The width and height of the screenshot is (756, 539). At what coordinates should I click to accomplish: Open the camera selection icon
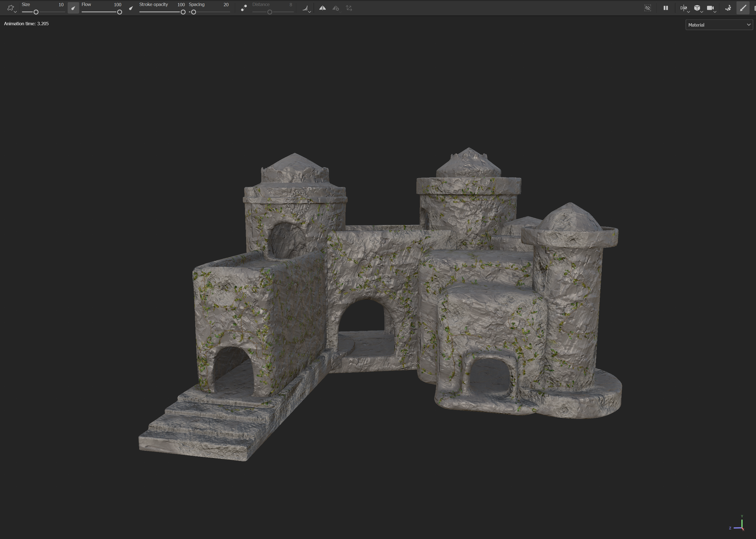pos(711,8)
